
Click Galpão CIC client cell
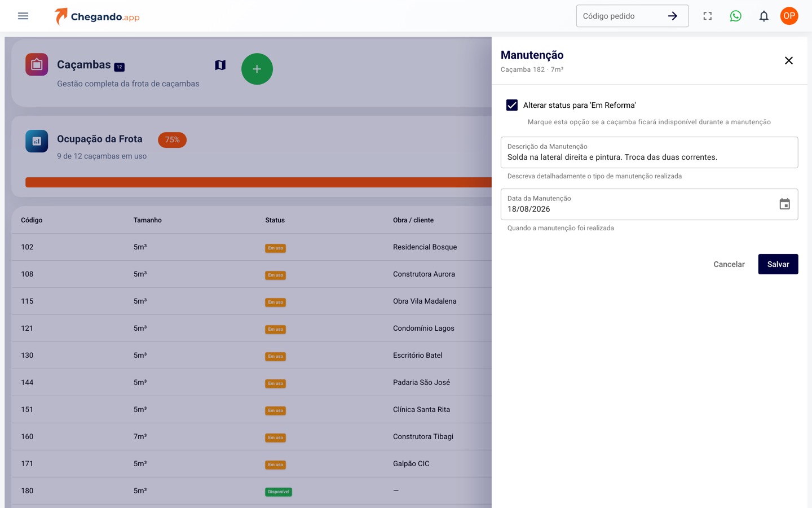pyautogui.click(x=411, y=464)
